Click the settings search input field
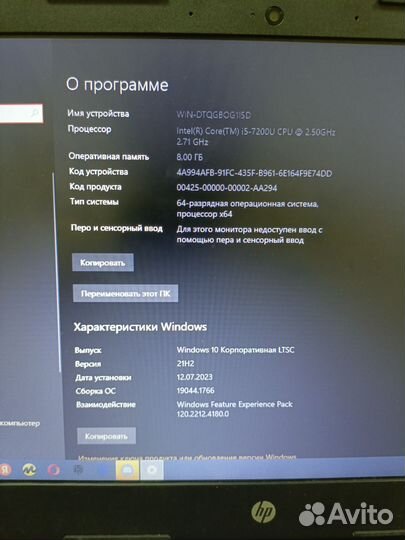Screen dimensions: 405x540 point(21,113)
